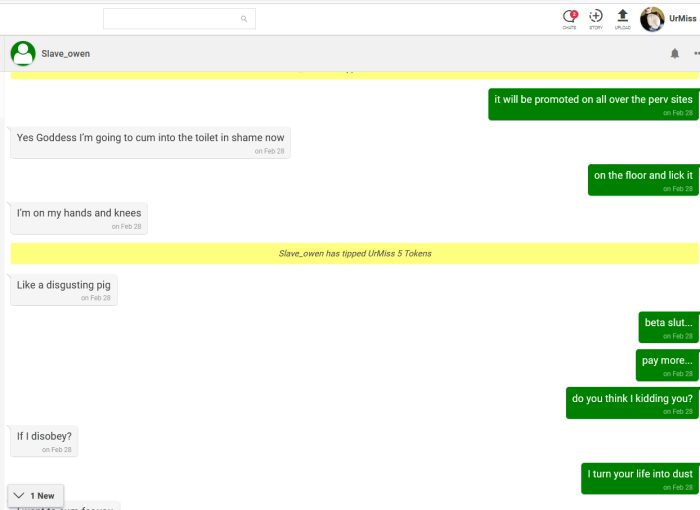700x510 pixels.
Task: Select the "If I disobey?" message bubble
Action: coord(45,440)
